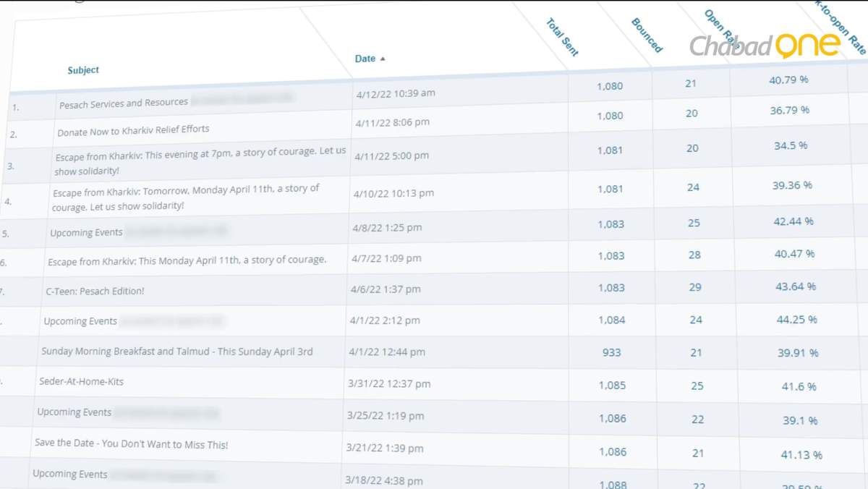Open the Upcoming Events email dated 3/18/22

[69, 475]
